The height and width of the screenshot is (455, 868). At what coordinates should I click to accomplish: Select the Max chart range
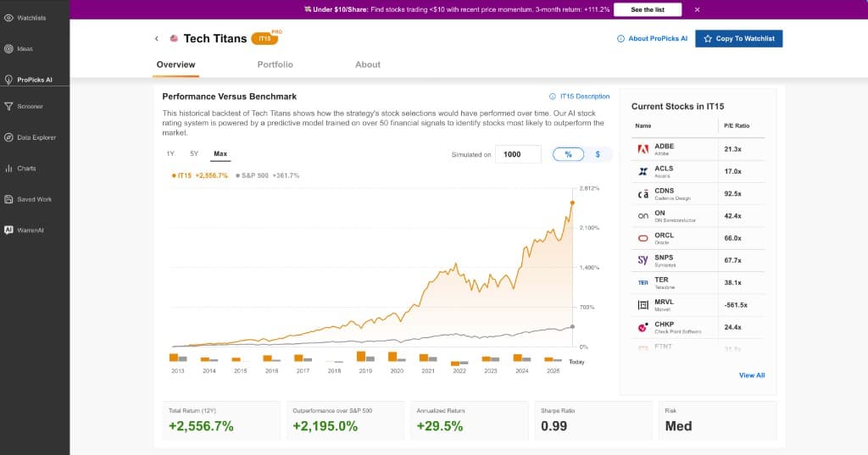pyautogui.click(x=220, y=154)
